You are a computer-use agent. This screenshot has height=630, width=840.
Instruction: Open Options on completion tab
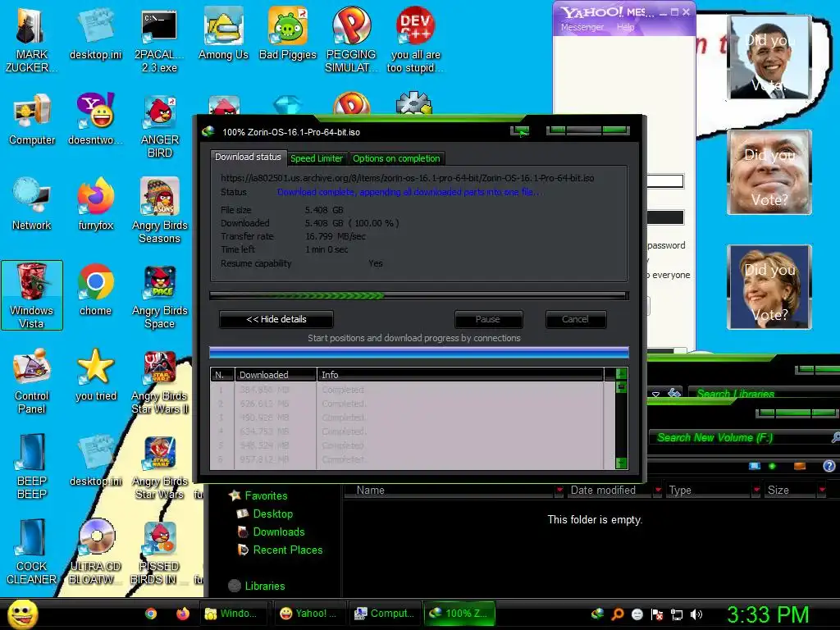pyautogui.click(x=396, y=158)
